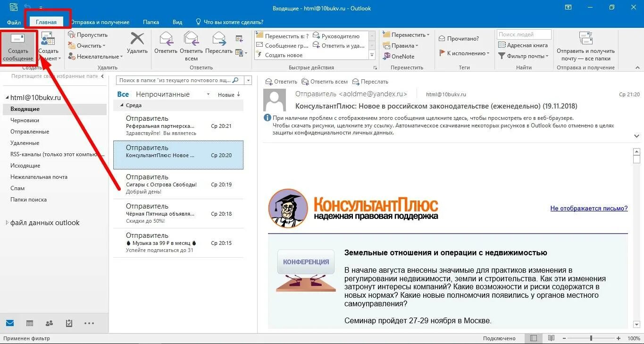Image resolution: width=644 pixels, height=344 pixels.
Task: Open the Переместить dropdown in the ribbon
Action: [406, 35]
